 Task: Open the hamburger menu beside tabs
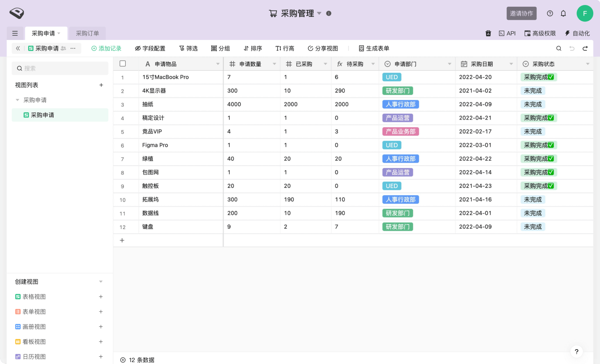15,33
